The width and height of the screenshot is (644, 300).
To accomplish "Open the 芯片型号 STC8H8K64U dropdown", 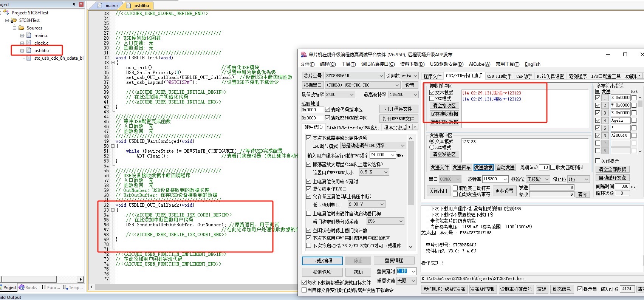I will pyautogui.click(x=381, y=76).
